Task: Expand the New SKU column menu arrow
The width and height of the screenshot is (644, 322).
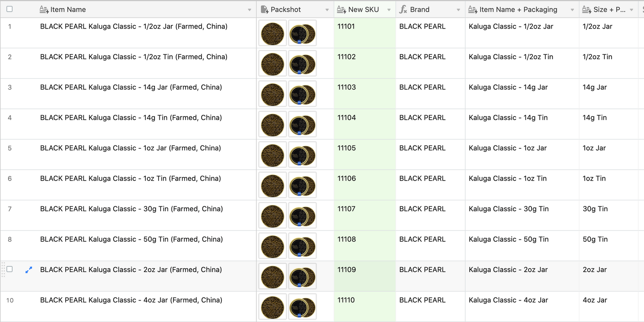Action: pos(389,10)
